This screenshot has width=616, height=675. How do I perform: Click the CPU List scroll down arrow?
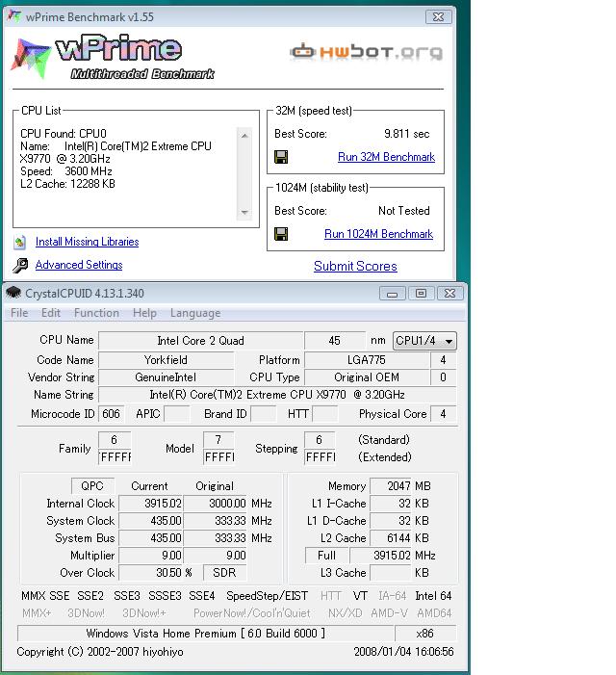pyautogui.click(x=244, y=212)
